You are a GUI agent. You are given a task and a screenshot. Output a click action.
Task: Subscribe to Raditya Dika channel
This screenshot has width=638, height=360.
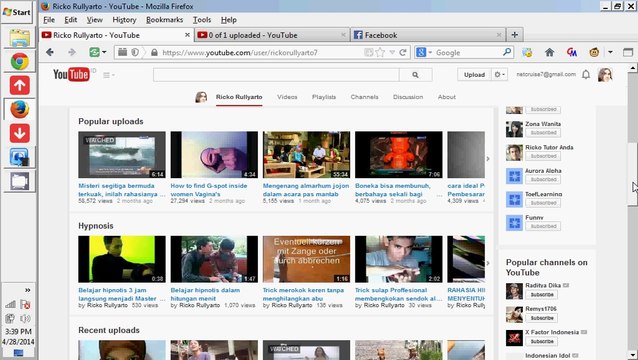coord(542,295)
